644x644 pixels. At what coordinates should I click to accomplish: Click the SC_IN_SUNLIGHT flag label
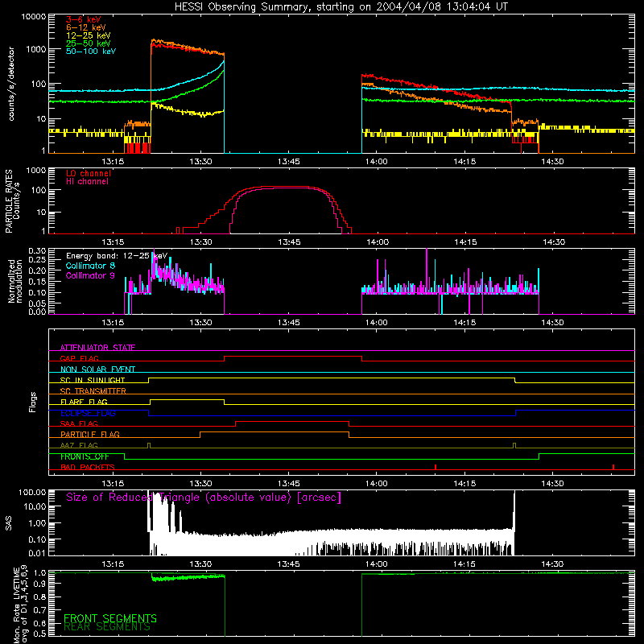[x=93, y=380]
